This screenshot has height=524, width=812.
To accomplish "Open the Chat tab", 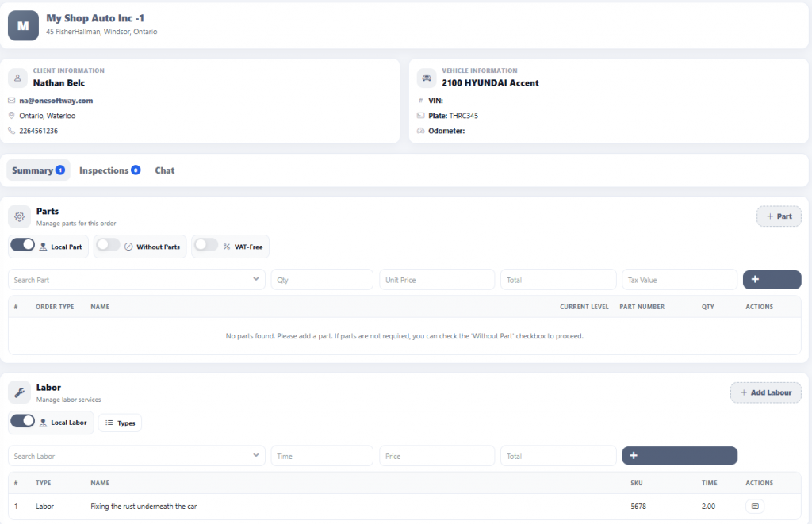I will [x=164, y=170].
